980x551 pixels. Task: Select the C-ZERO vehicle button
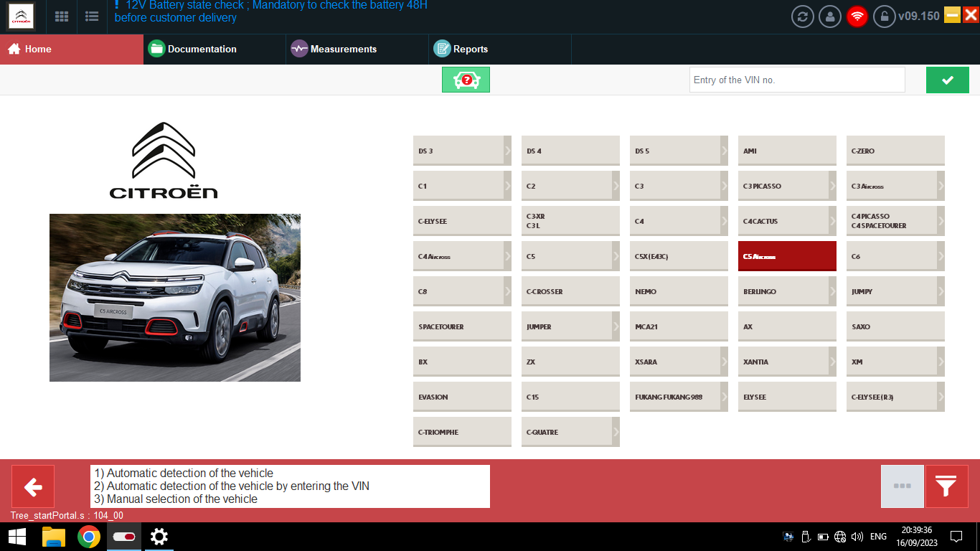(x=895, y=151)
